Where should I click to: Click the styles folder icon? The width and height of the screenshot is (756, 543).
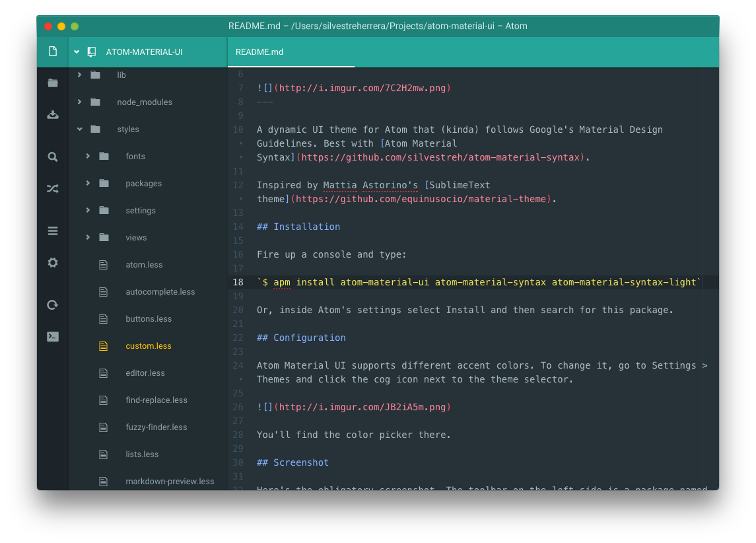(96, 129)
